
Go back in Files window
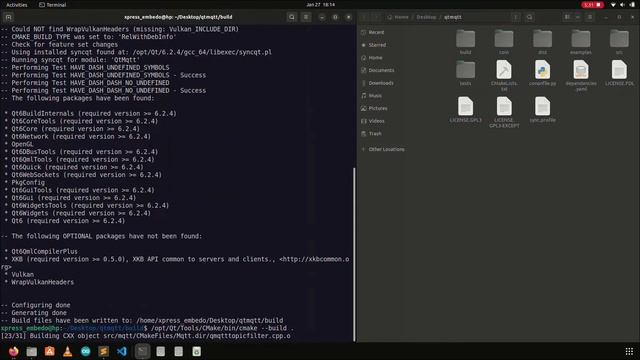pos(364,17)
